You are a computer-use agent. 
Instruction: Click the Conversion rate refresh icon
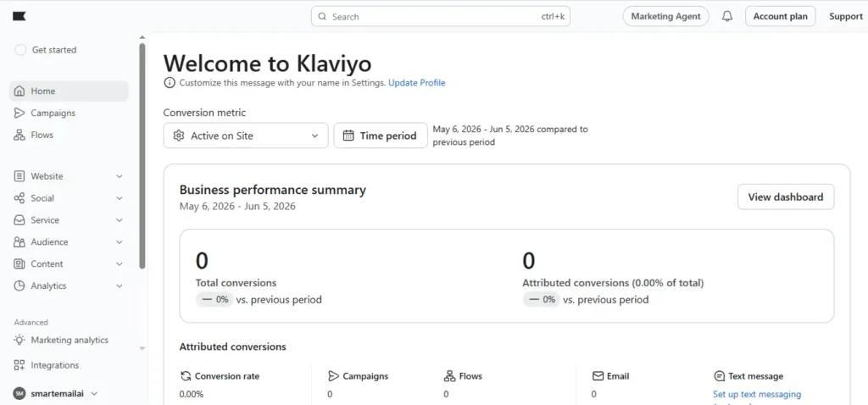186,376
